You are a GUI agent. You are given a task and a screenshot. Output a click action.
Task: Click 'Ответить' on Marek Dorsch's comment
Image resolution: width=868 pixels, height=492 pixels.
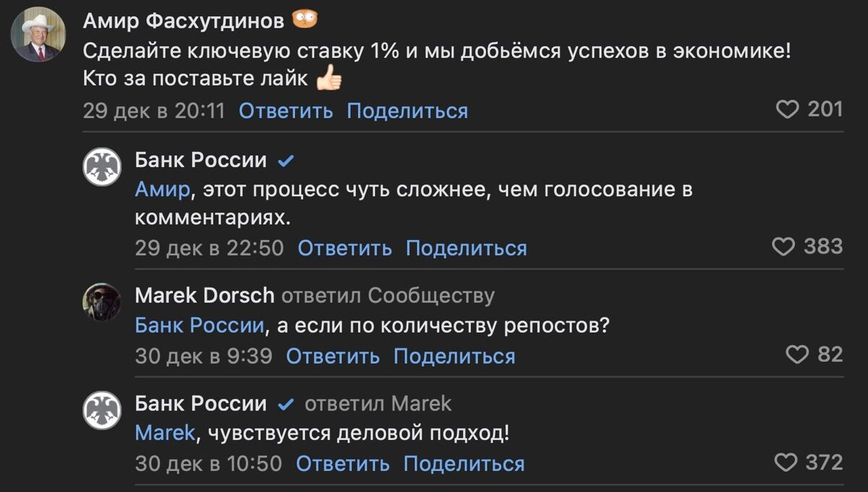333,355
